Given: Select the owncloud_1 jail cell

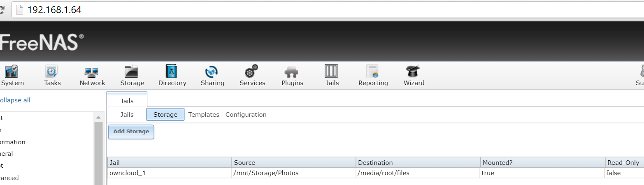Looking at the screenshot, I should [x=170, y=173].
